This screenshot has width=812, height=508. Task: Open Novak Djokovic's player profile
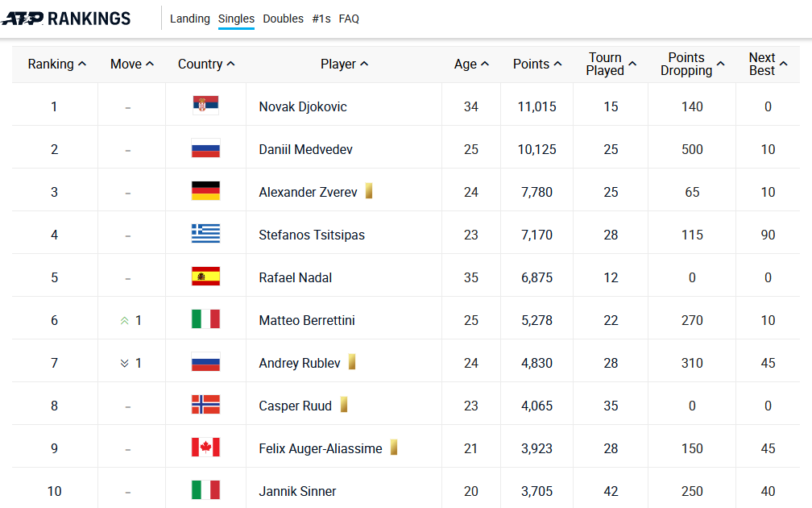click(303, 106)
